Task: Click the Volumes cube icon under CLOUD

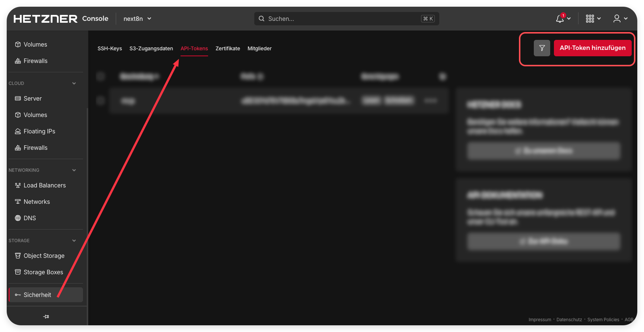Action: click(17, 115)
